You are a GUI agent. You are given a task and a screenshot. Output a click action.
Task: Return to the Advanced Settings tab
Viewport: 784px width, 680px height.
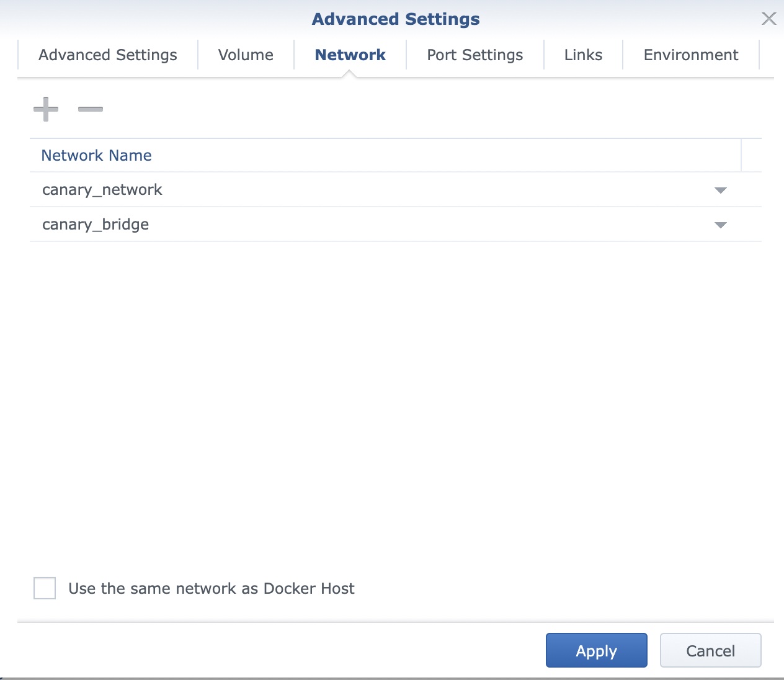[107, 55]
